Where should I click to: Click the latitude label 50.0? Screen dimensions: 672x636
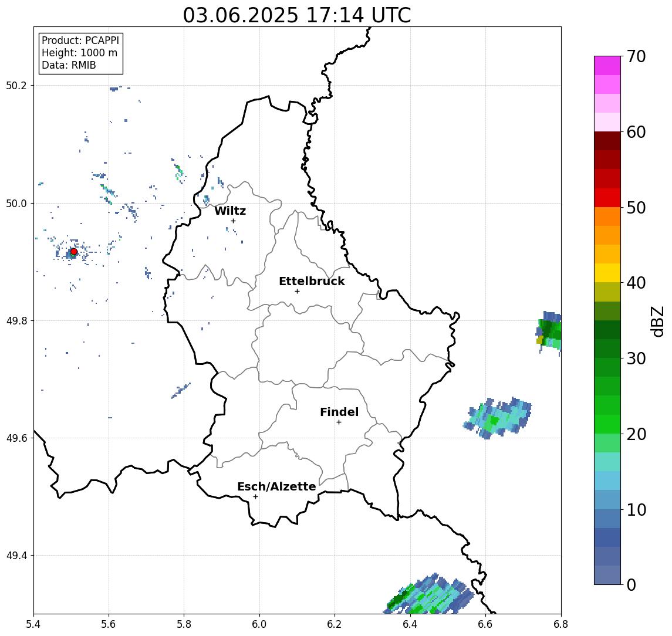point(16,203)
